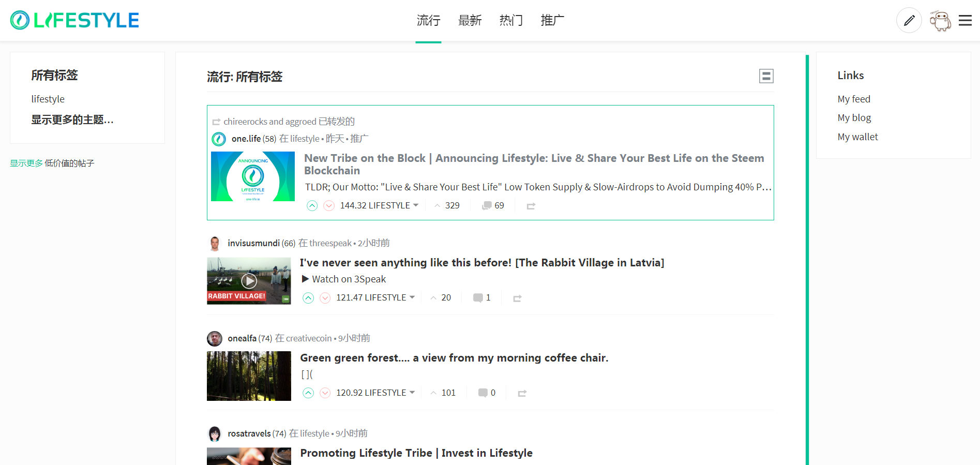Downvote the one.life New Tribe post
The image size is (980, 465).
(329, 206)
